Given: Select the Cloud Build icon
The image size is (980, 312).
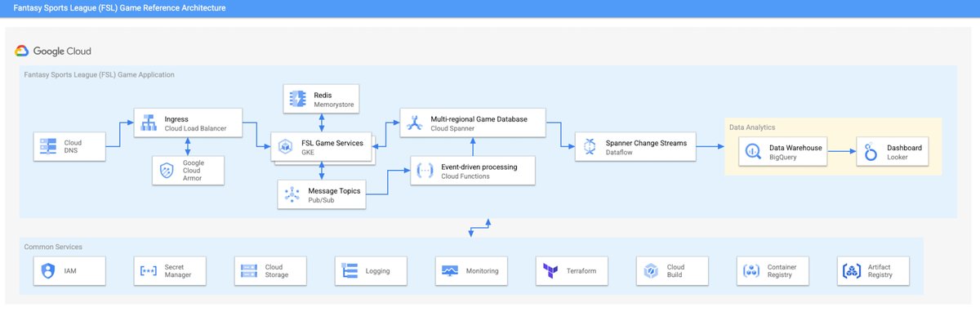Looking at the screenshot, I should point(651,270).
